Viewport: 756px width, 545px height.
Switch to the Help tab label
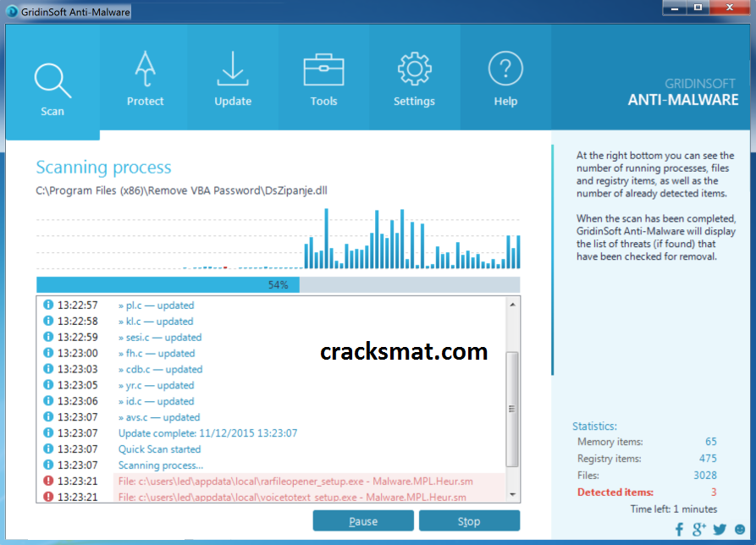click(505, 102)
